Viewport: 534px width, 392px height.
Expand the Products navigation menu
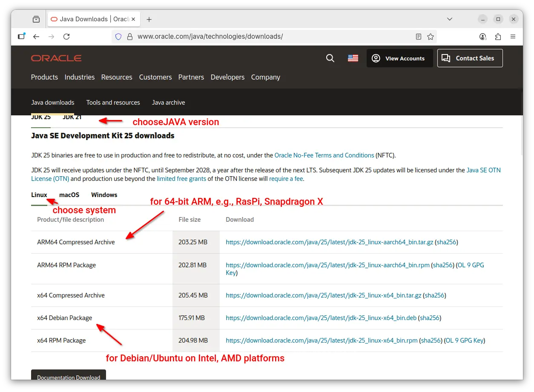click(x=44, y=77)
